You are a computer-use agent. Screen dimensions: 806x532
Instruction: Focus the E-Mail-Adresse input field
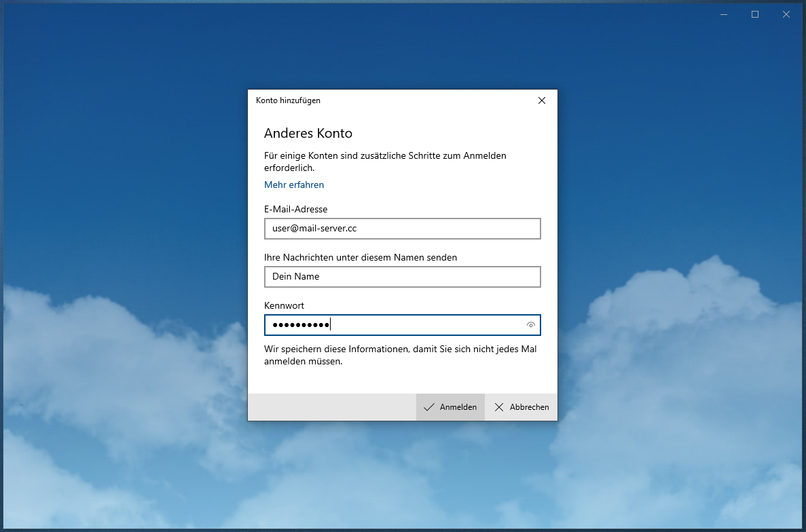point(402,229)
